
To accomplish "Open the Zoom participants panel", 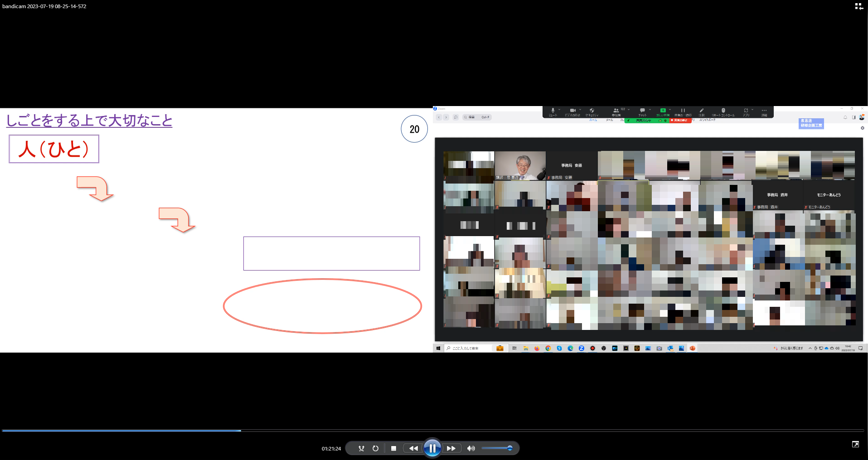I will (616, 112).
